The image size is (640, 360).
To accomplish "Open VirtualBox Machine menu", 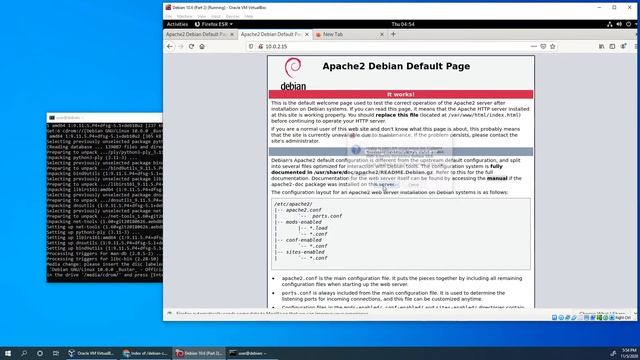I will [184, 16].
